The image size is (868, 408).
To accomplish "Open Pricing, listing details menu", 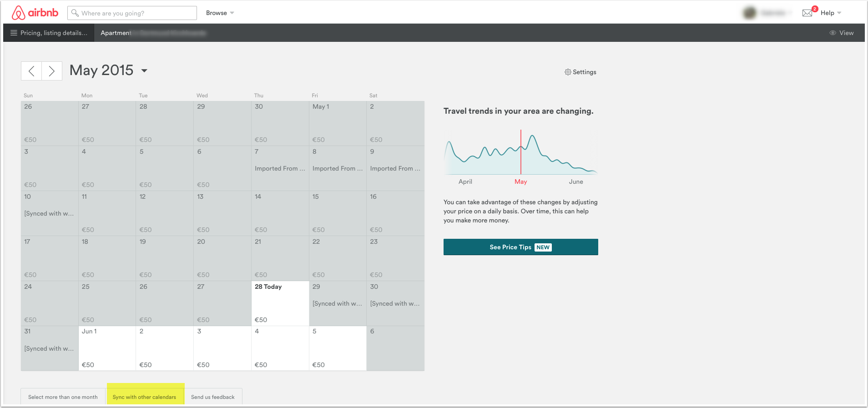I will point(49,33).
